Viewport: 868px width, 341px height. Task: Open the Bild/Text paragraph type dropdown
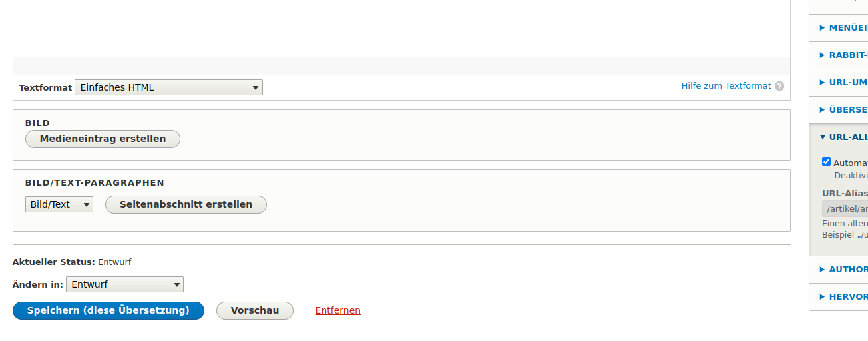pyautogui.click(x=59, y=204)
